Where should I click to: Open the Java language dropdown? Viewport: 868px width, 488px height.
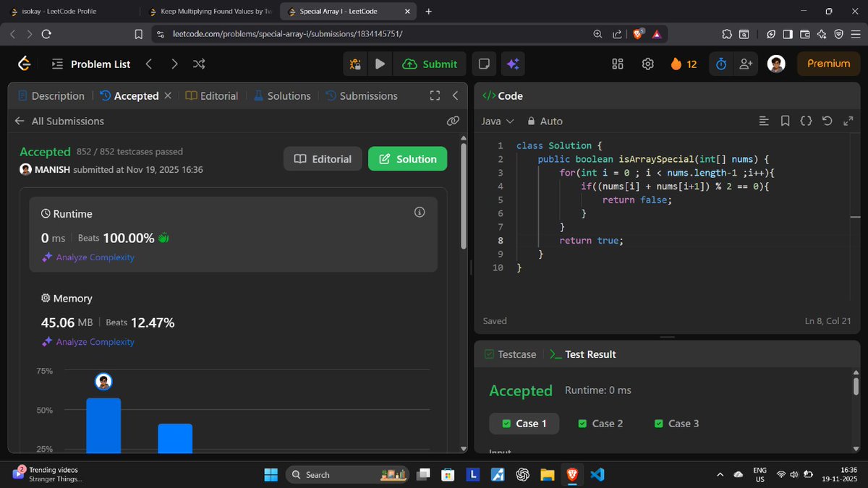(495, 121)
